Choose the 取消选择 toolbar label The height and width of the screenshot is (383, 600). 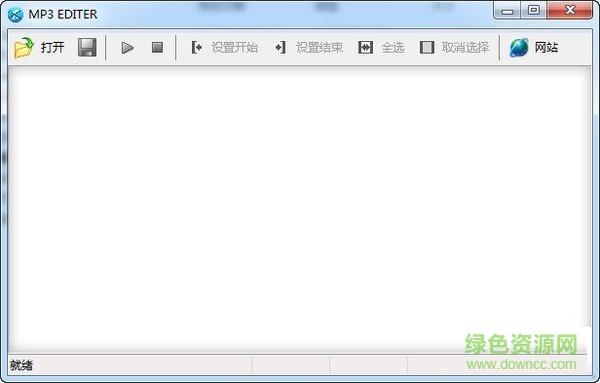pos(465,48)
